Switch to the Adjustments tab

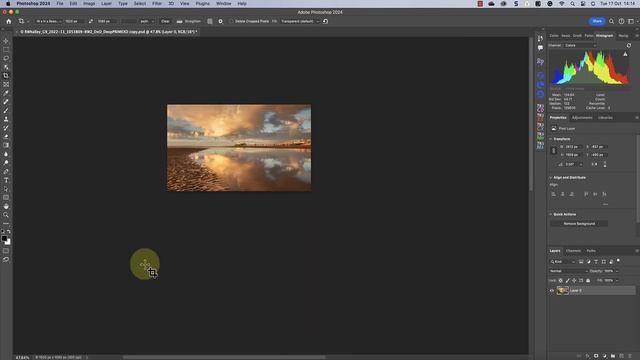tap(582, 118)
